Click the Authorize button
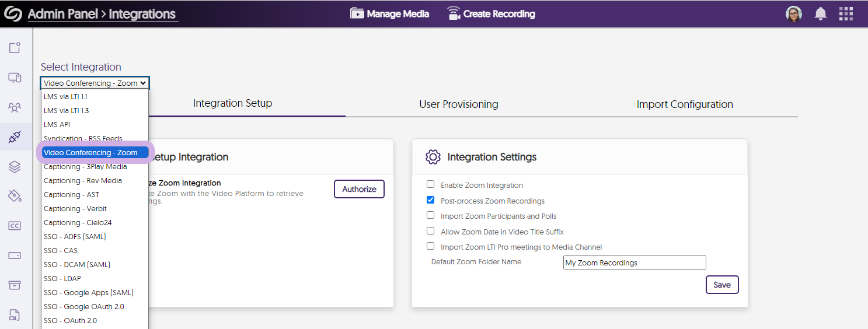The width and height of the screenshot is (868, 329). click(359, 189)
